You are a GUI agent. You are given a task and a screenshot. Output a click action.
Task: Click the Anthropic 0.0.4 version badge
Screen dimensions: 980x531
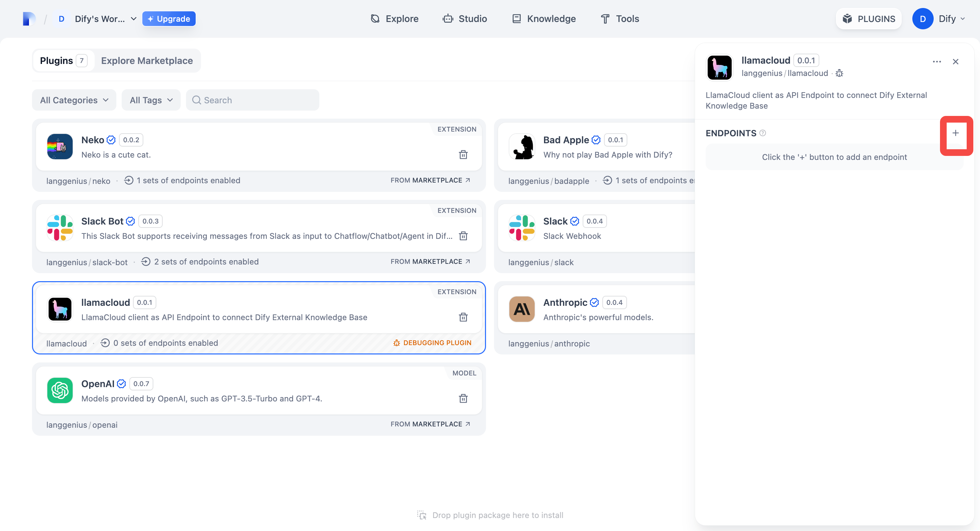pos(614,302)
